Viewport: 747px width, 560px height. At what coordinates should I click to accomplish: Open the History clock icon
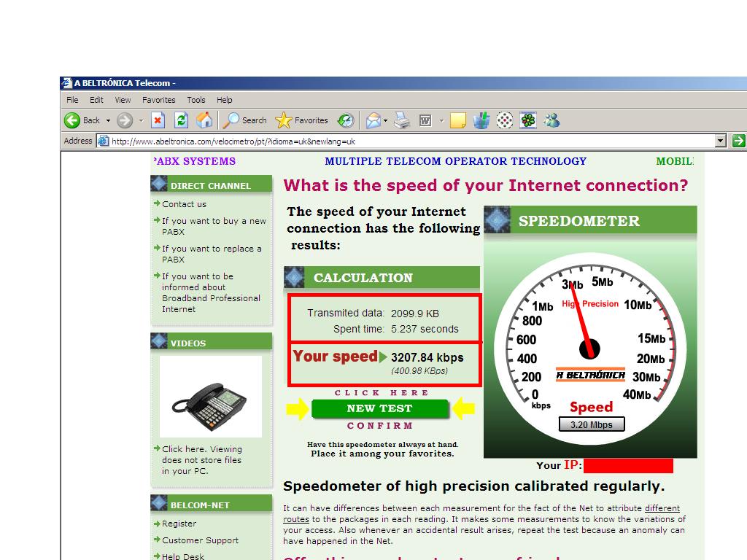pos(346,120)
